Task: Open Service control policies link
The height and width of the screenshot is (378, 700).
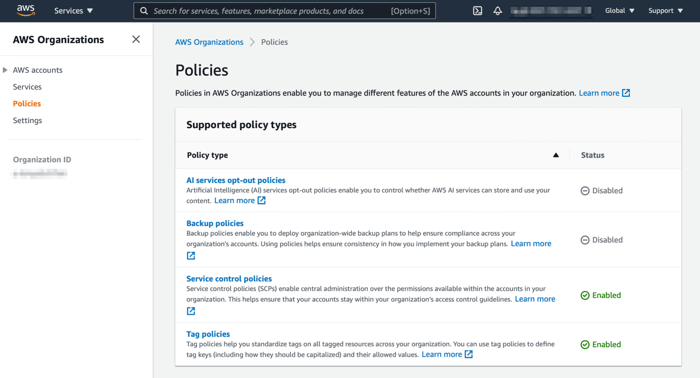Action: (x=229, y=278)
